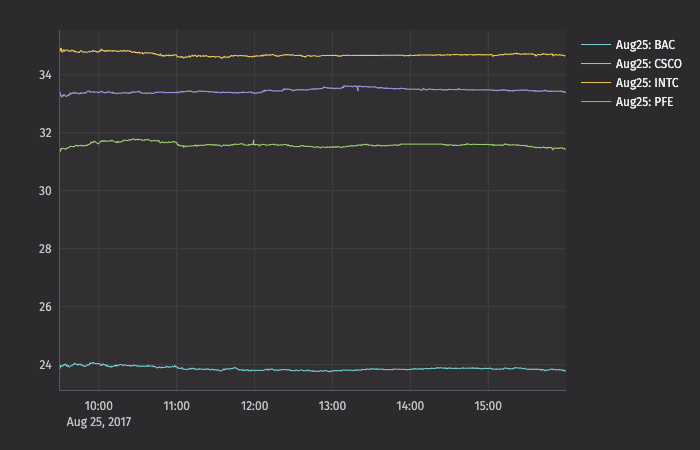Click the 10:00 x-axis tick label
This screenshot has width=700, height=450.
click(99, 407)
